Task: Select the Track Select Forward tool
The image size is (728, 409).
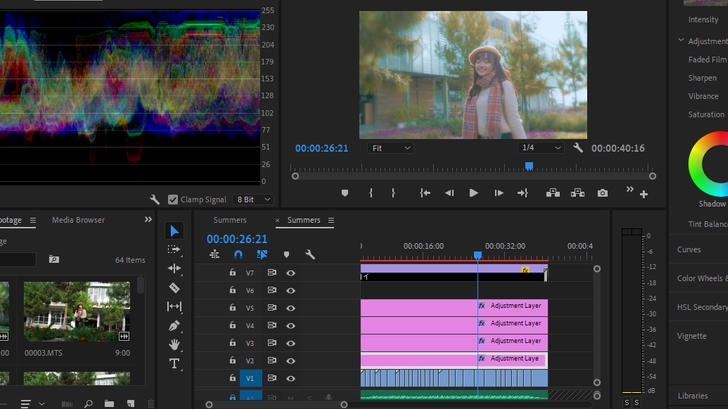Action: pos(174,249)
